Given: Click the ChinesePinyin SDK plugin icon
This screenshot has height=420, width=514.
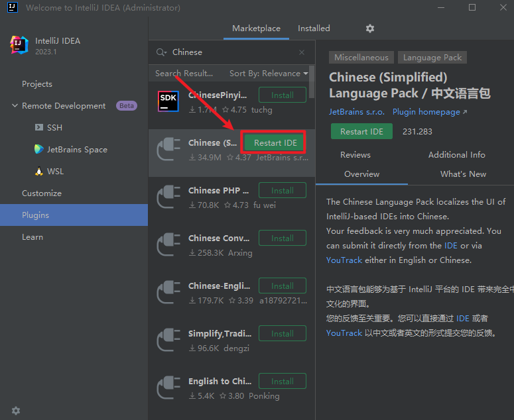Looking at the screenshot, I should 168,101.
